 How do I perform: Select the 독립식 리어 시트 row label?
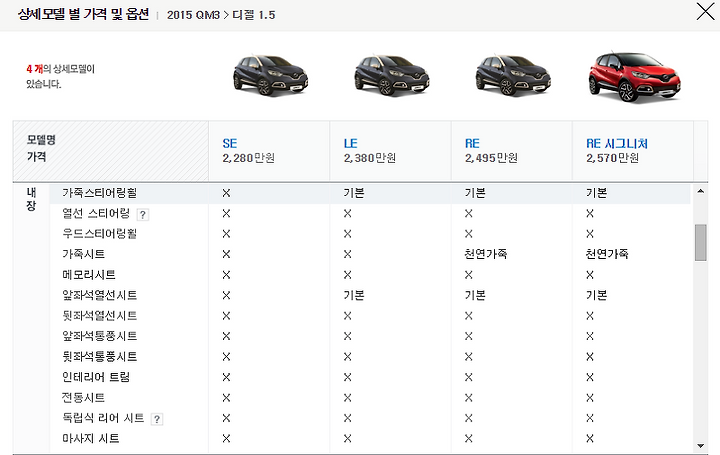click(x=103, y=418)
